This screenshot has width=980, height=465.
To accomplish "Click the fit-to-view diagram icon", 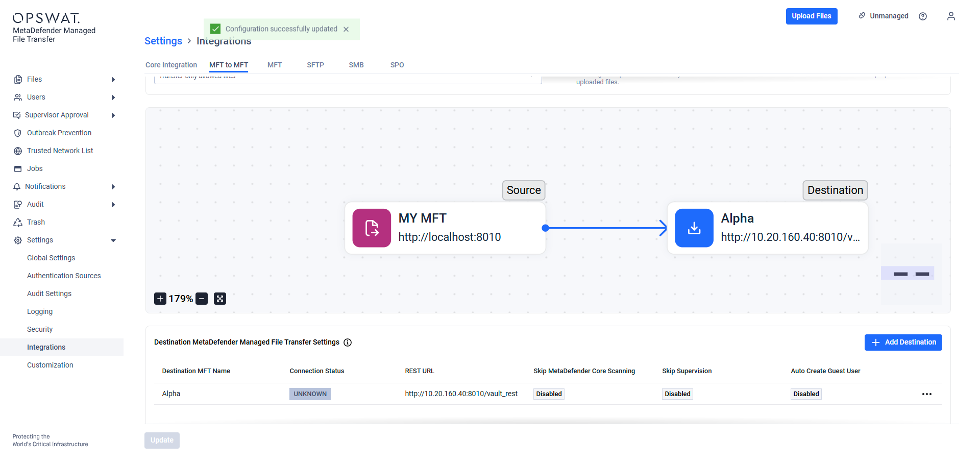I will [220, 299].
